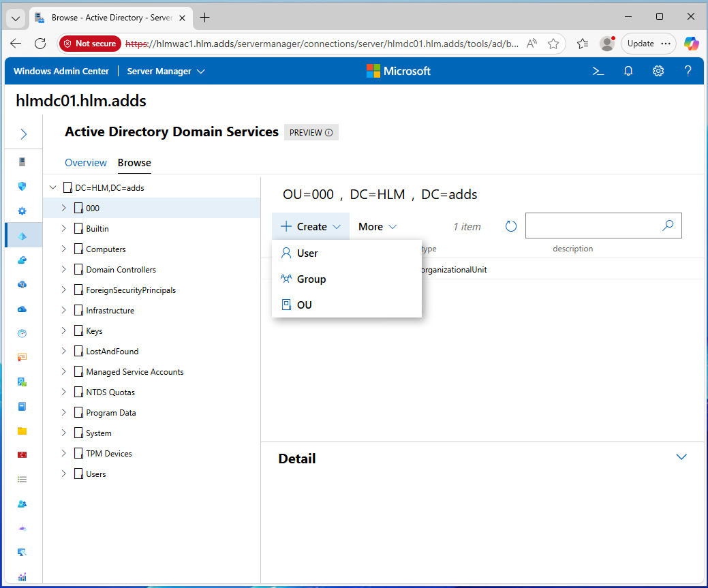Switch to the Overview tab
Viewport: 708px width, 588px height.
pos(86,163)
